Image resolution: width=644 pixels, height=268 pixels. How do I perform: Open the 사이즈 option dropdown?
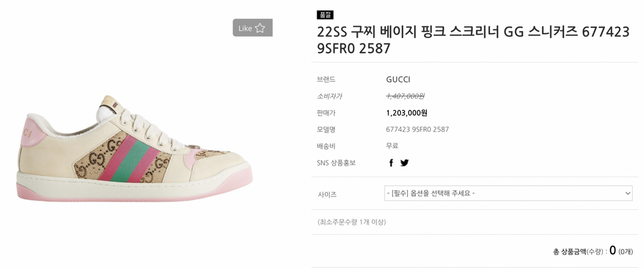pos(507,193)
